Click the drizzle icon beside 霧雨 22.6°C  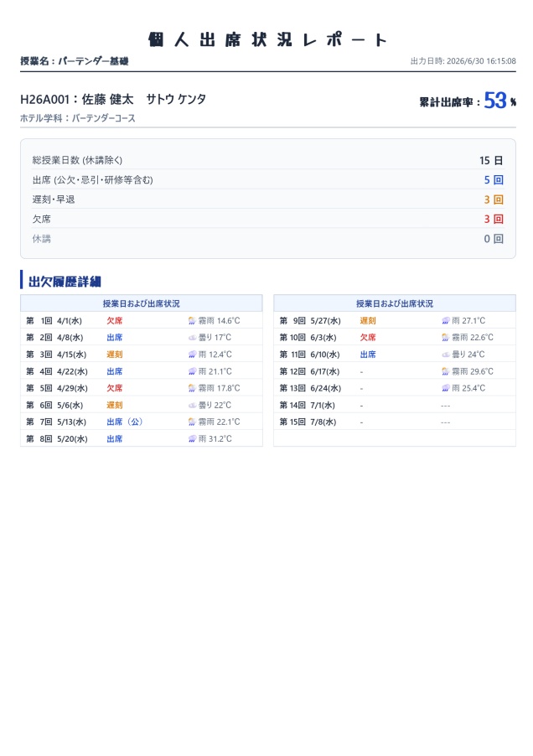445,338
